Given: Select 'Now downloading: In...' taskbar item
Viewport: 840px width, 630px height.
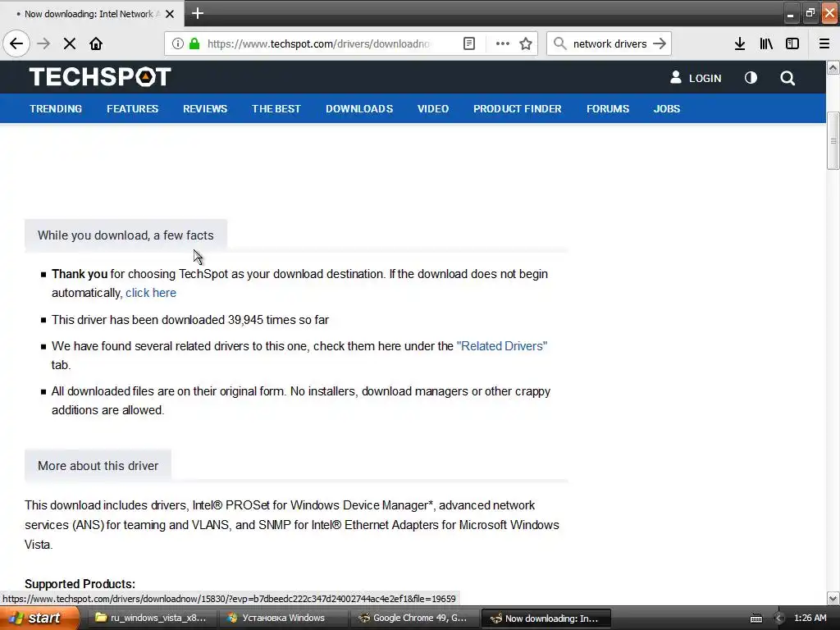Looking at the screenshot, I should click(546, 619).
